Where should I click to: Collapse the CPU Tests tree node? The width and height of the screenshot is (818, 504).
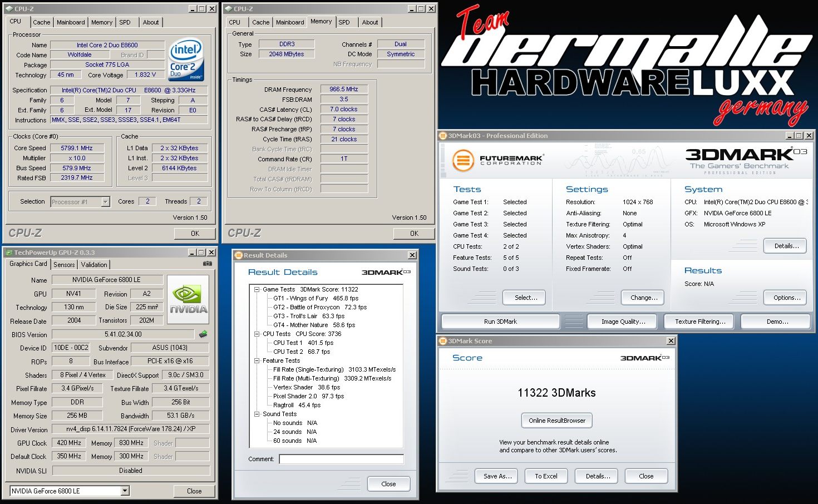[x=257, y=334]
